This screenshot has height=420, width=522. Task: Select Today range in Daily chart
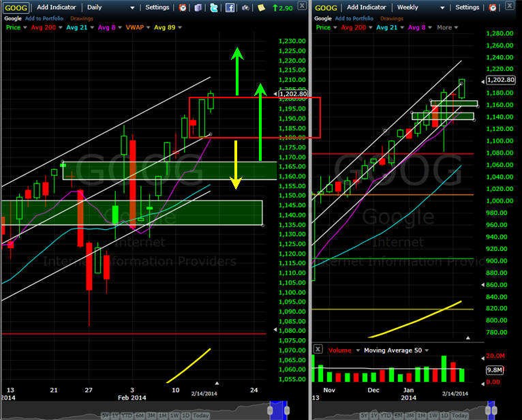click(x=201, y=415)
